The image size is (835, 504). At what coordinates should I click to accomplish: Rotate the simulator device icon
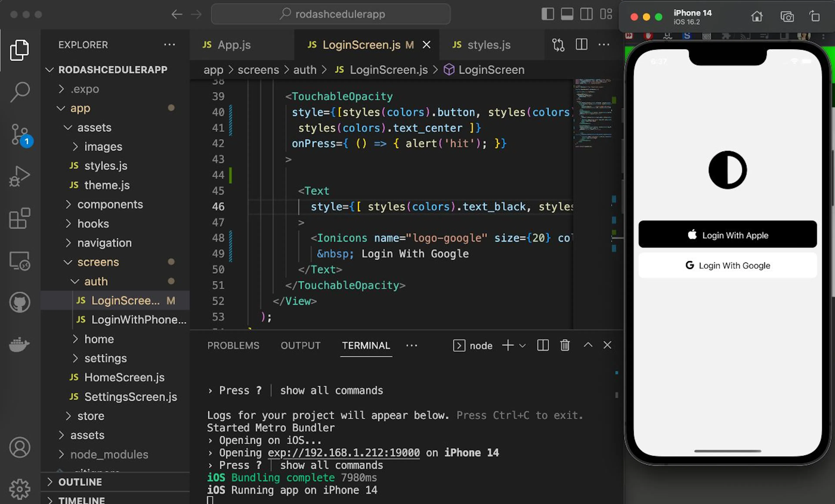click(815, 16)
